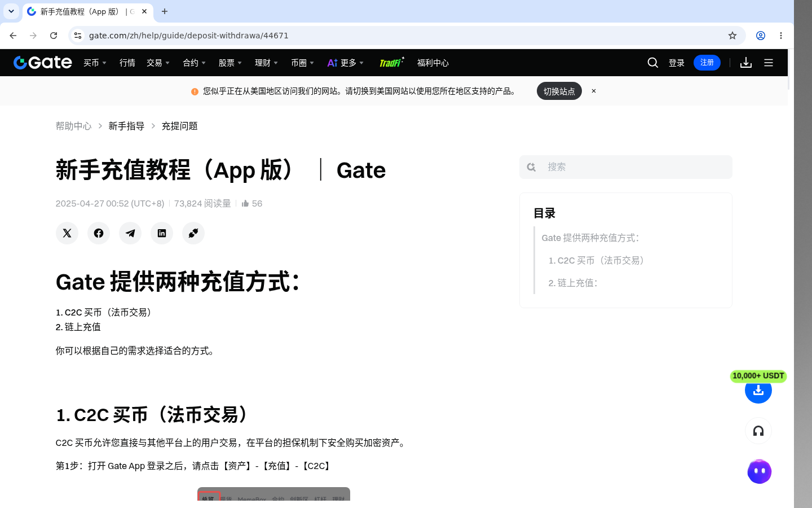Expand the 股票 dropdown menu

pyautogui.click(x=231, y=63)
